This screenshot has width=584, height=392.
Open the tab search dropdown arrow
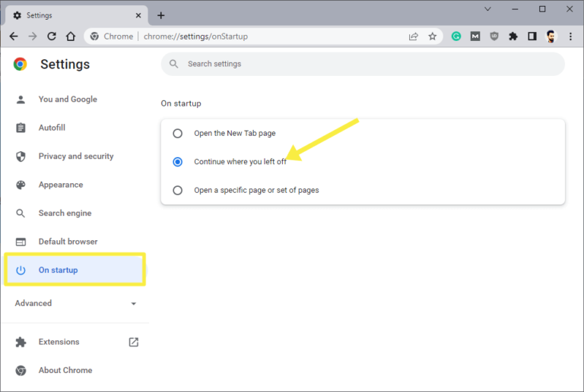coord(487,9)
